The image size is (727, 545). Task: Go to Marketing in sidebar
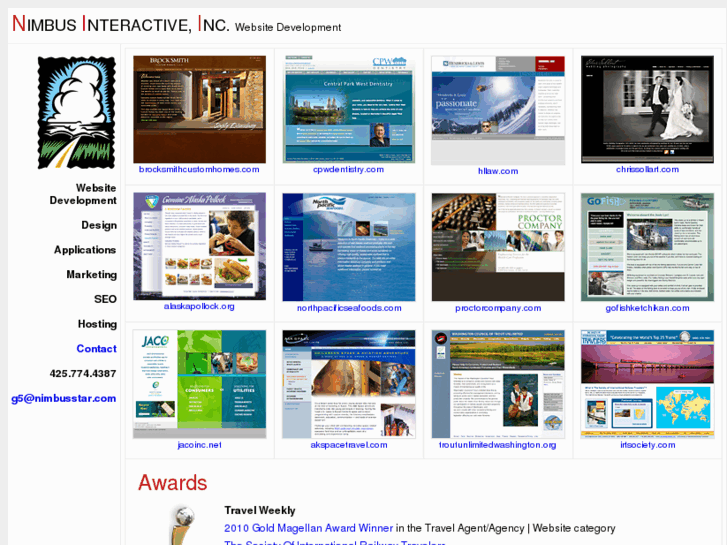[91, 275]
